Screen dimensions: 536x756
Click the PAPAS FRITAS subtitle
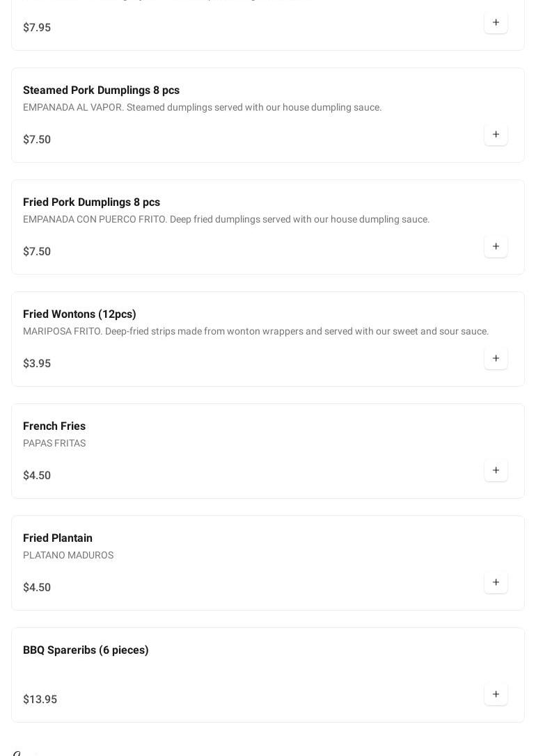pyautogui.click(x=54, y=444)
